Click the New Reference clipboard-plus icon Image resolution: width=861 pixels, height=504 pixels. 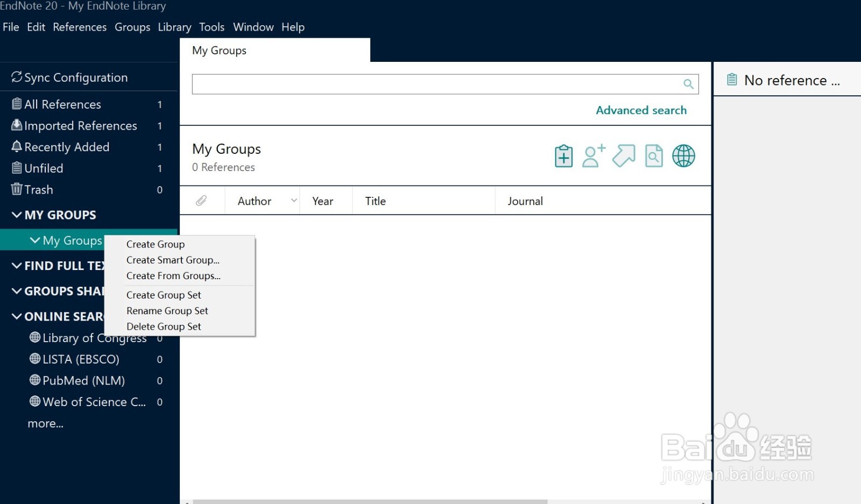[x=563, y=156]
